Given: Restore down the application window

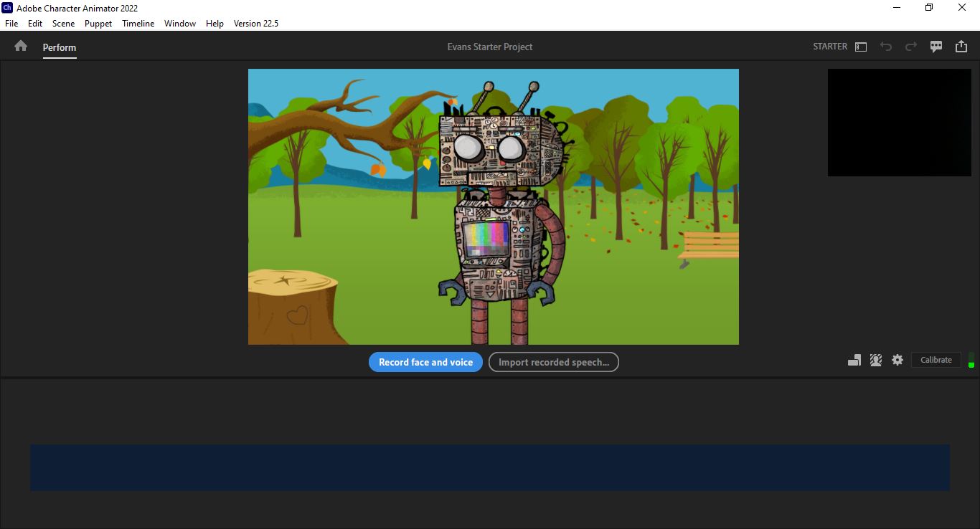Looking at the screenshot, I should (929, 8).
